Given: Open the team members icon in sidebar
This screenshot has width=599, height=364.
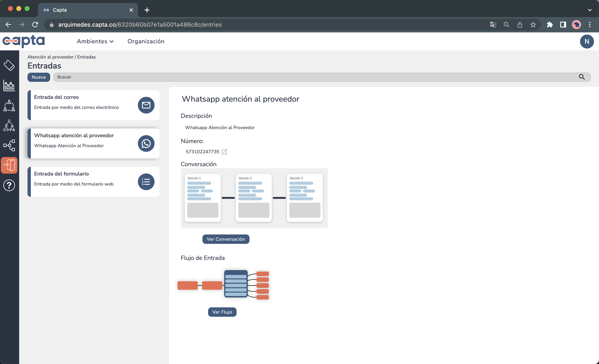Looking at the screenshot, I should pos(9,105).
